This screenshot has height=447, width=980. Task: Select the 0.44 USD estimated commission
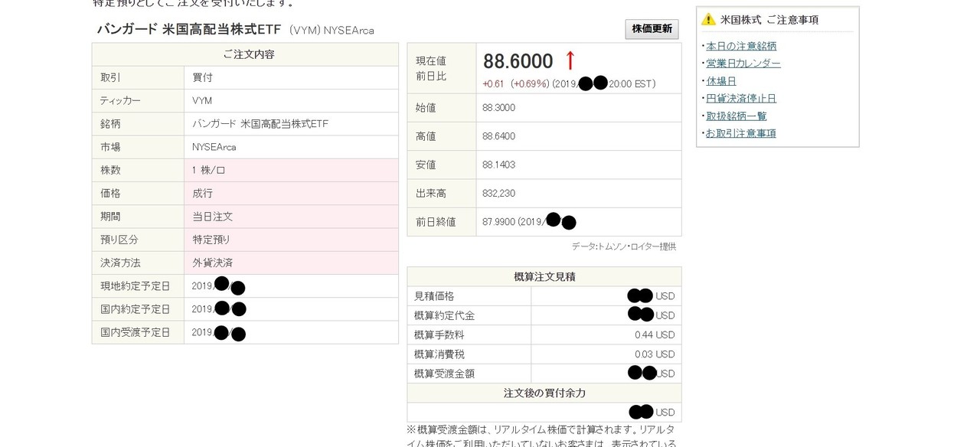tap(655, 334)
